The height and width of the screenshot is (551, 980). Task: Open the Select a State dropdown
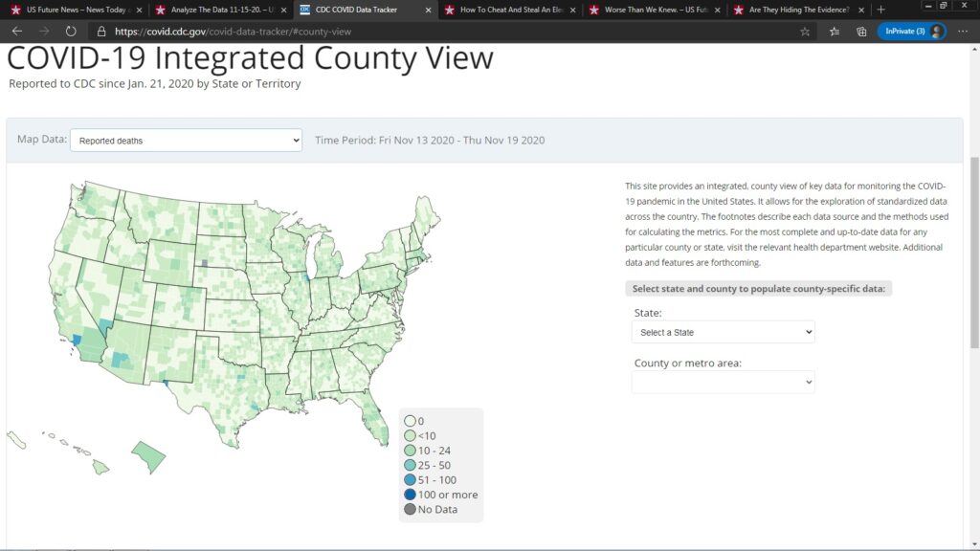click(723, 332)
